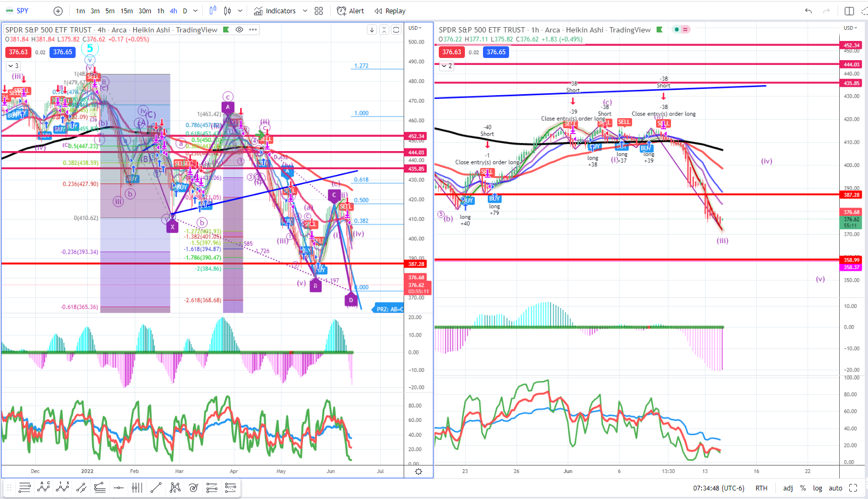868x499 pixels.
Task: Open the right chart USD currency dropdown
Action: (x=849, y=28)
